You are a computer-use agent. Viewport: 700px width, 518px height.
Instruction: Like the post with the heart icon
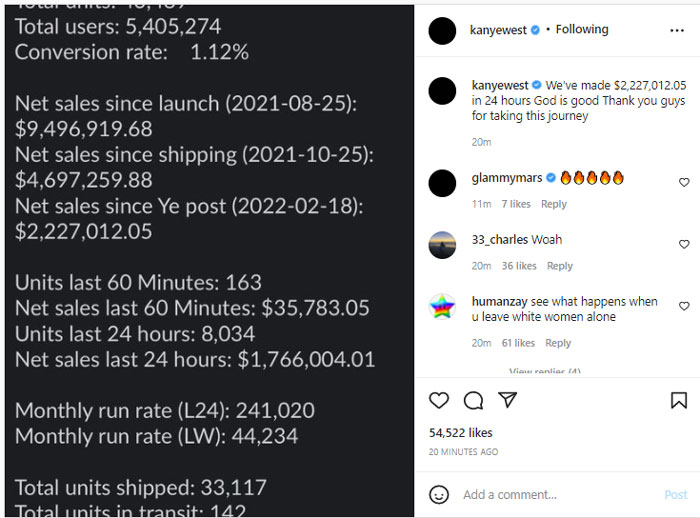pyautogui.click(x=439, y=400)
